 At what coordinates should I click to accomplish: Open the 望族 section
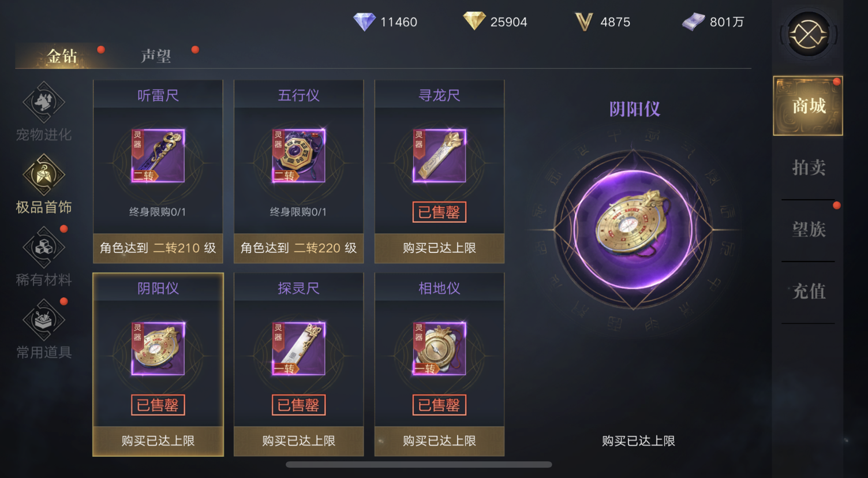(809, 230)
